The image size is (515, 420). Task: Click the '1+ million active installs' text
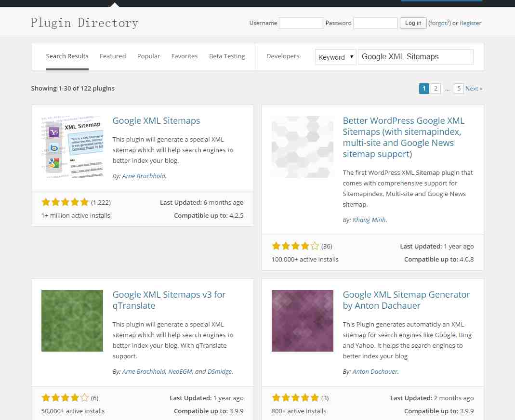tap(76, 215)
